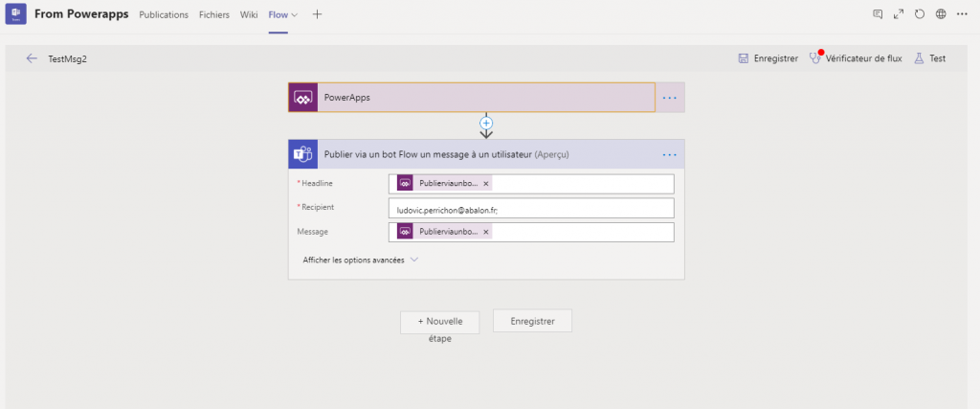Open the Vérificateur de flux

point(856,58)
